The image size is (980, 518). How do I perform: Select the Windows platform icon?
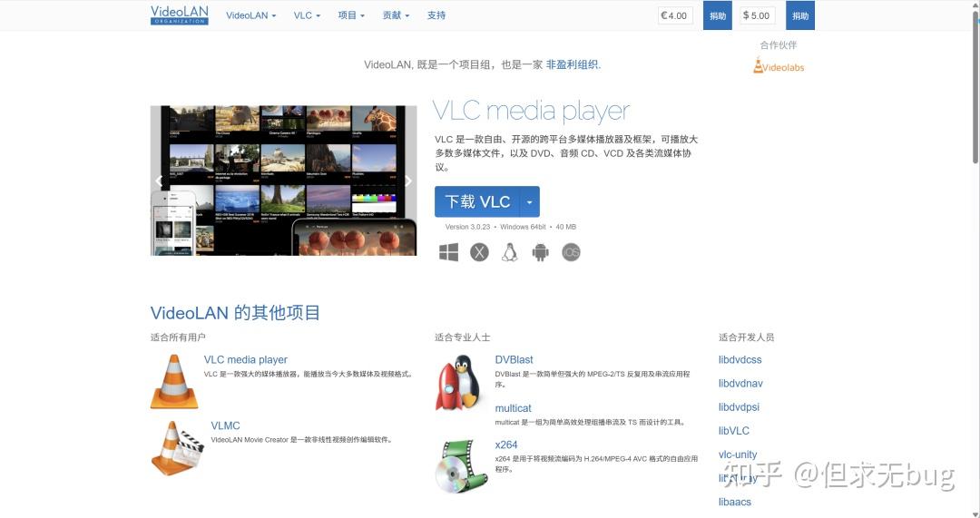click(449, 252)
